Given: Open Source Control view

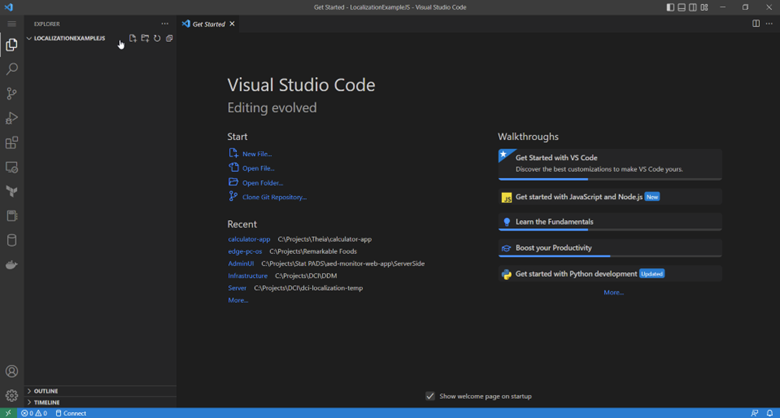Looking at the screenshot, I should 11,94.
